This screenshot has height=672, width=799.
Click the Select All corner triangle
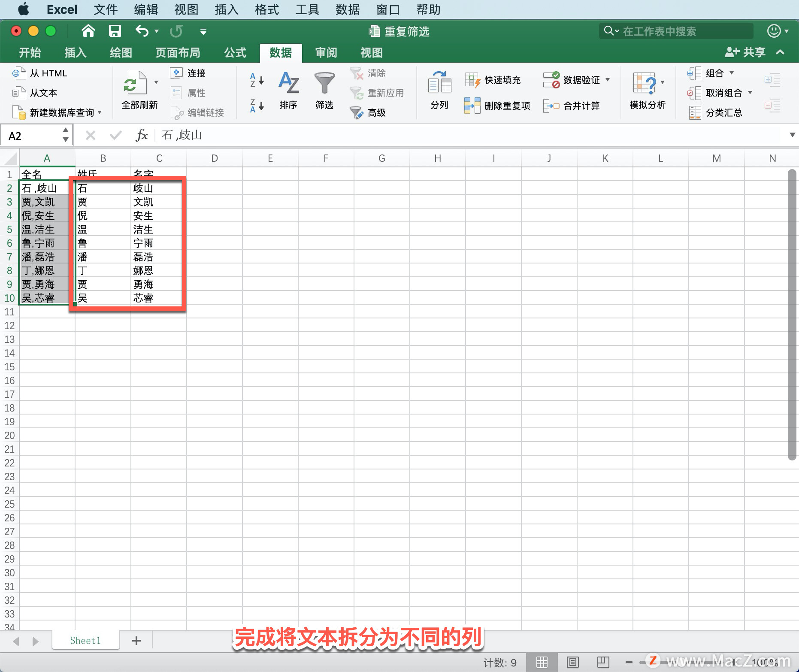tap(10, 158)
